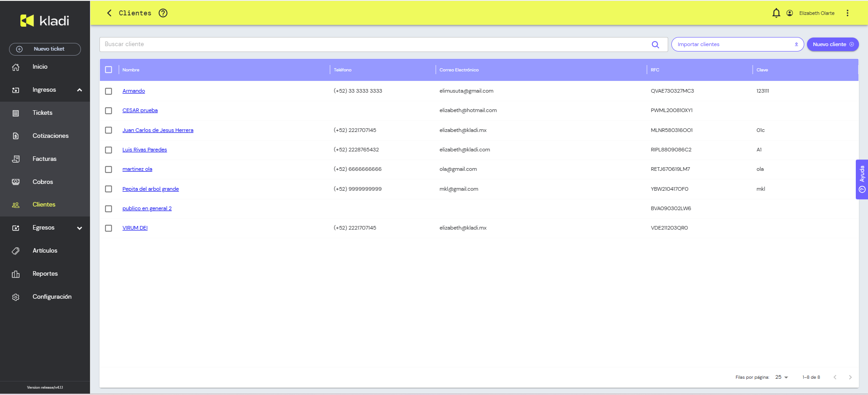The width and height of the screenshot is (868, 395).
Task: Open Pepita del arbol grande link
Action: (151, 189)
